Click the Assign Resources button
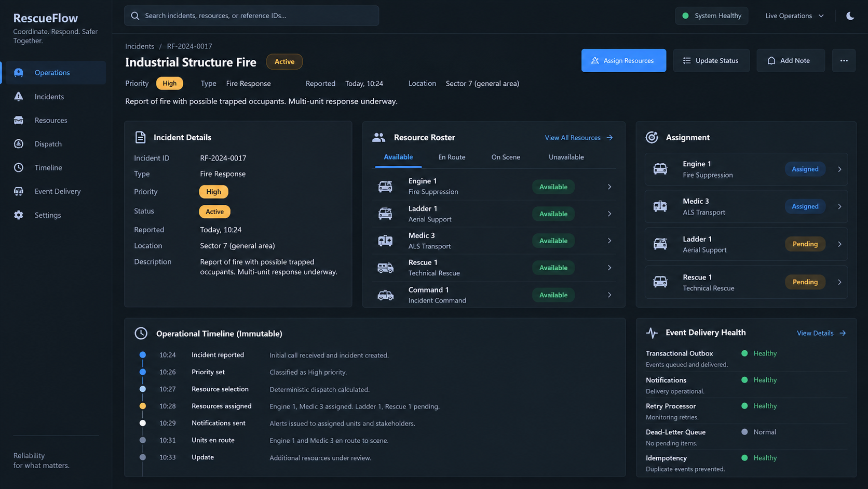The image size is (868, 489). 623,61
